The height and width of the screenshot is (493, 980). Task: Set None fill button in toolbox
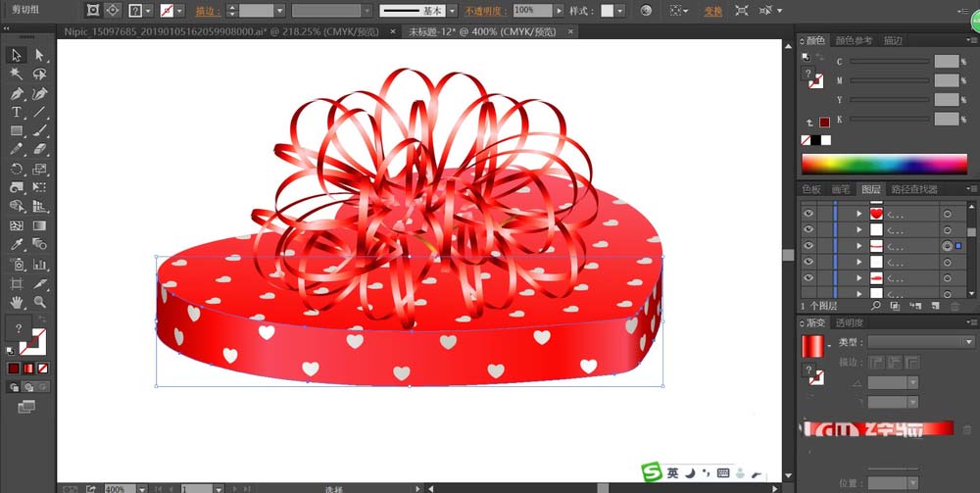42,368
